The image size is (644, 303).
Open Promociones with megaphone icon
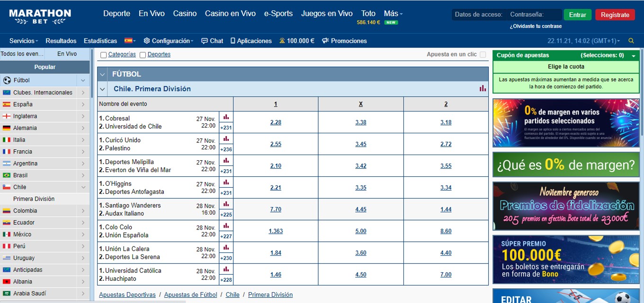pos(344,41)
